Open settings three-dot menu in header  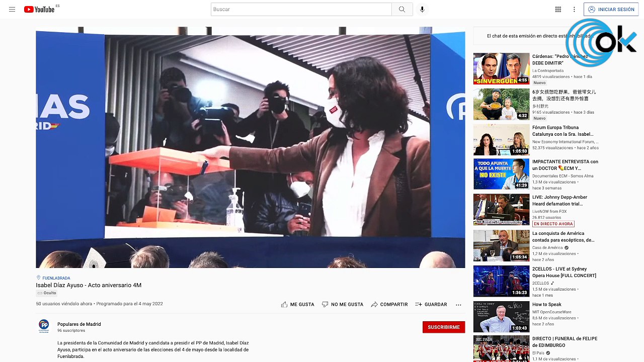574,10
